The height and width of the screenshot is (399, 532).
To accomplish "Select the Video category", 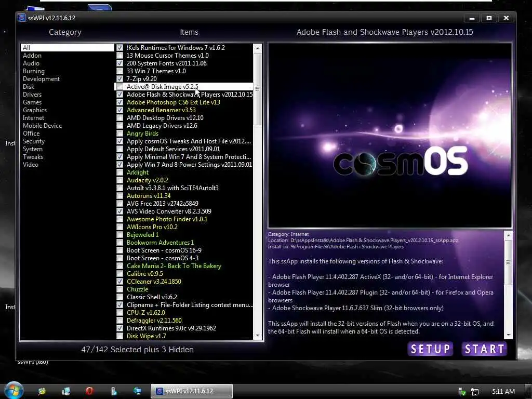I will click(31, 165).
